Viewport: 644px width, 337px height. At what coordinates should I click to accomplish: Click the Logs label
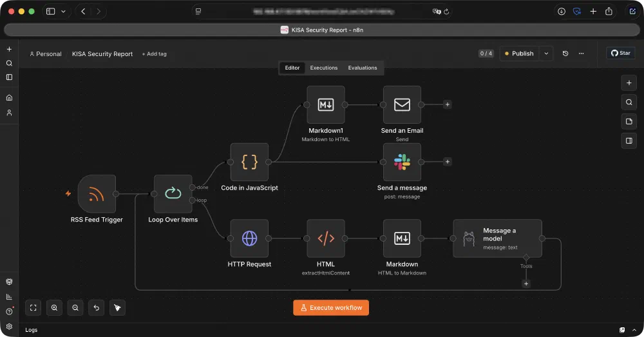[31, 330]
